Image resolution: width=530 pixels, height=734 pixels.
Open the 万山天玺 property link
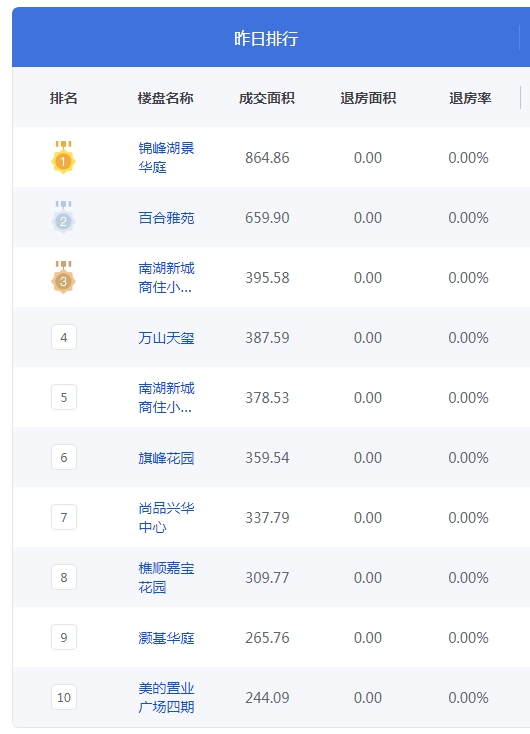point(166,338)
